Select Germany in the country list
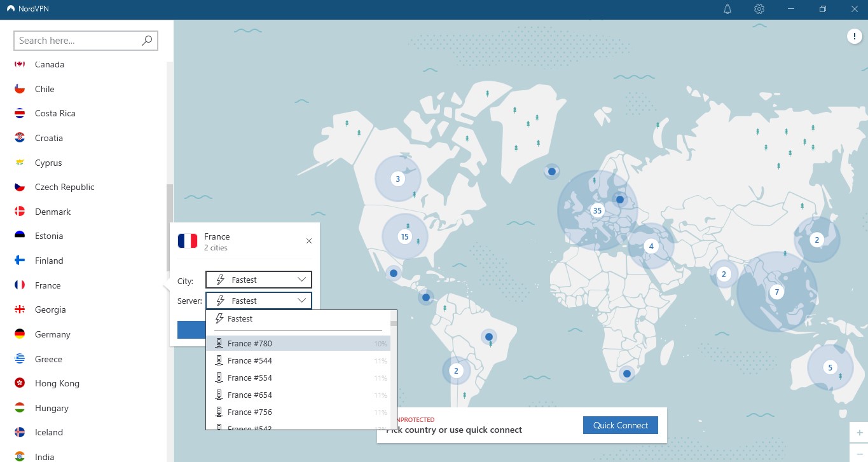This screenshot has height=462, width=868. pos(52,334)
